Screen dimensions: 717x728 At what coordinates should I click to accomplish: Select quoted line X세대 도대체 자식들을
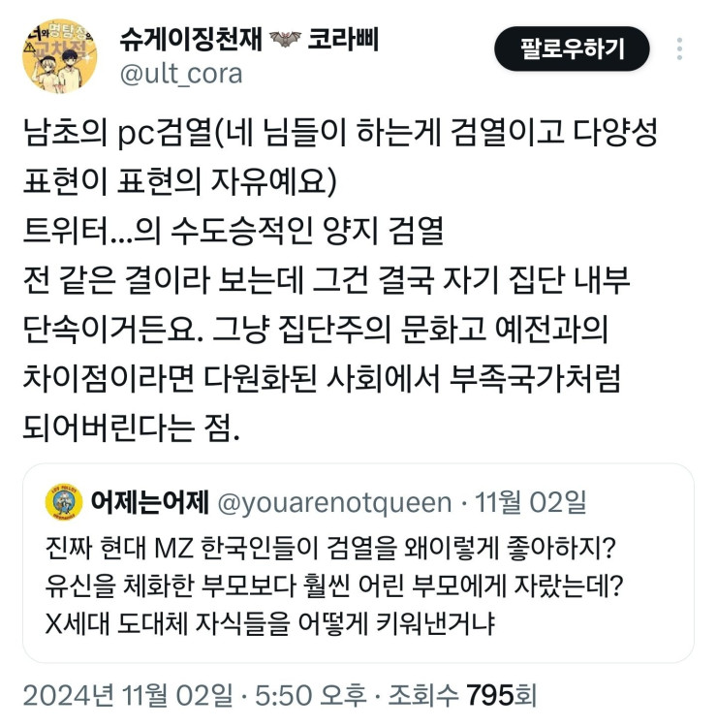tap(270, 623)
